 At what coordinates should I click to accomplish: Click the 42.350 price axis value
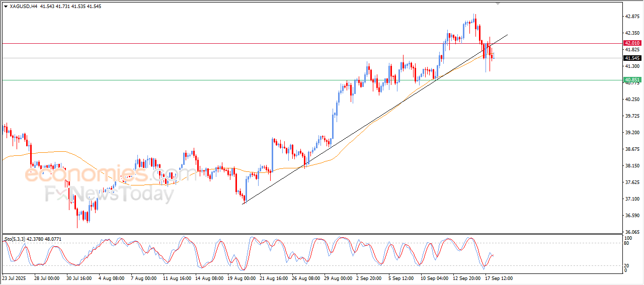click(x=632, y=33)
